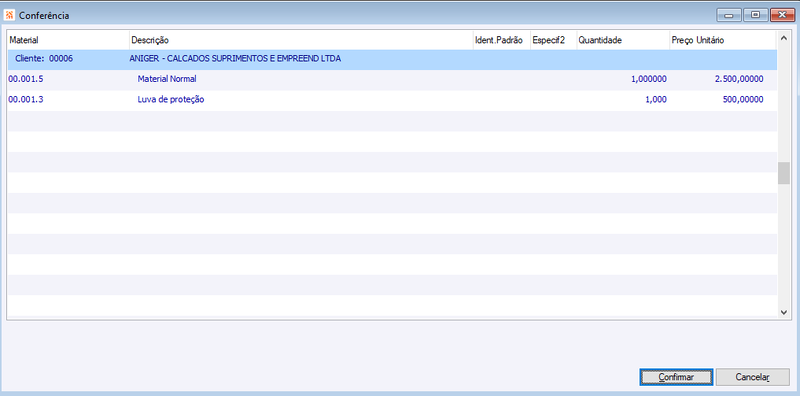Click ANIGER - CALCADOS SUPRIMENTOS E EMPREEND LTDA

[235, 59]
